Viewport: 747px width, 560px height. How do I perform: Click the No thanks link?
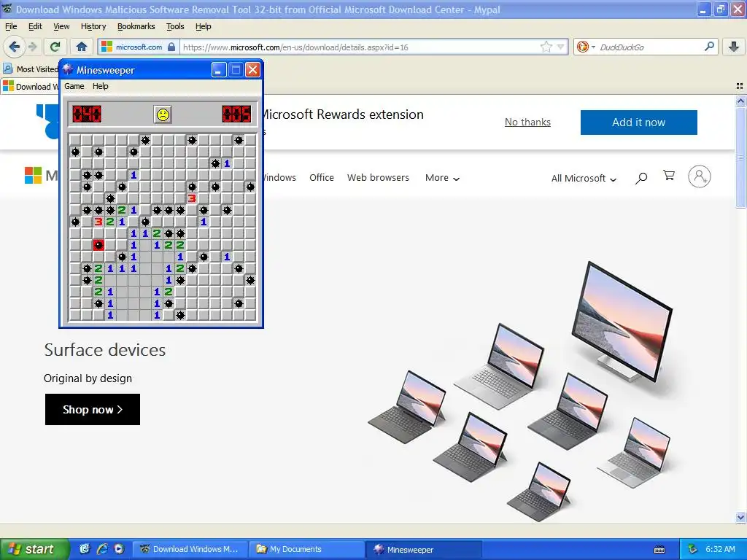tap(527, 122)
